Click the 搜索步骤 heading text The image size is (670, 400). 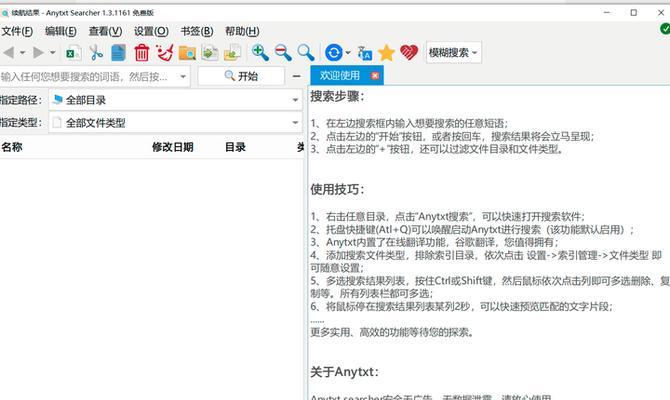337,96
